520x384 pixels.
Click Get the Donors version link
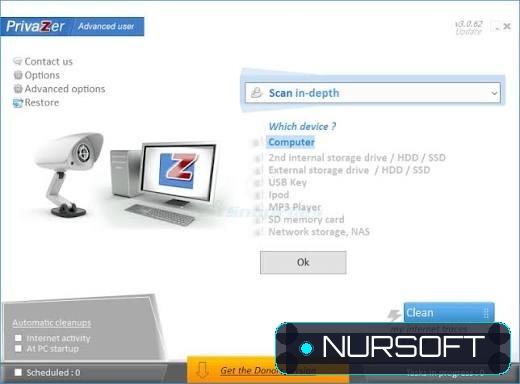268,370
